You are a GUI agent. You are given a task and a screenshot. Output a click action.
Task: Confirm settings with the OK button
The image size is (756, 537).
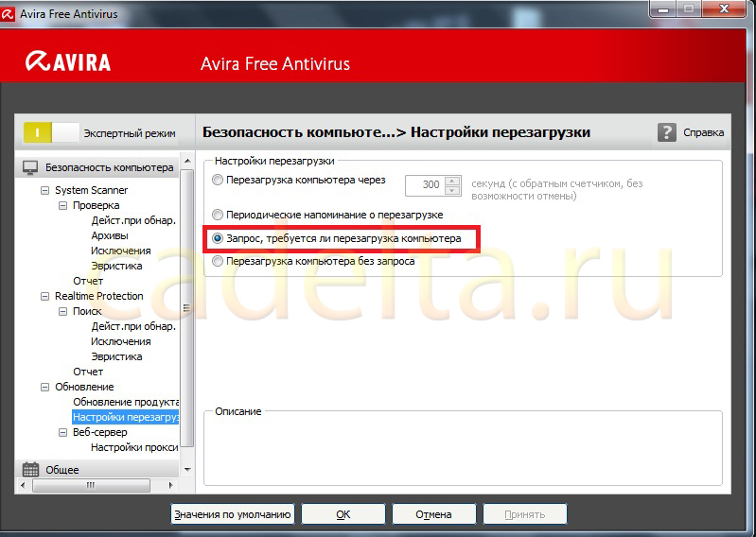(343, 514)
